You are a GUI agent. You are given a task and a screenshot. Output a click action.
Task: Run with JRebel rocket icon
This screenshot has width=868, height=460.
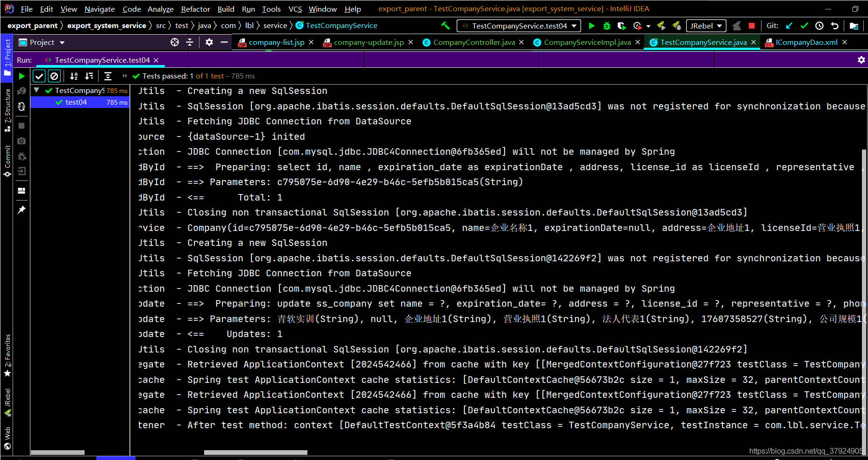click(661, 26)
